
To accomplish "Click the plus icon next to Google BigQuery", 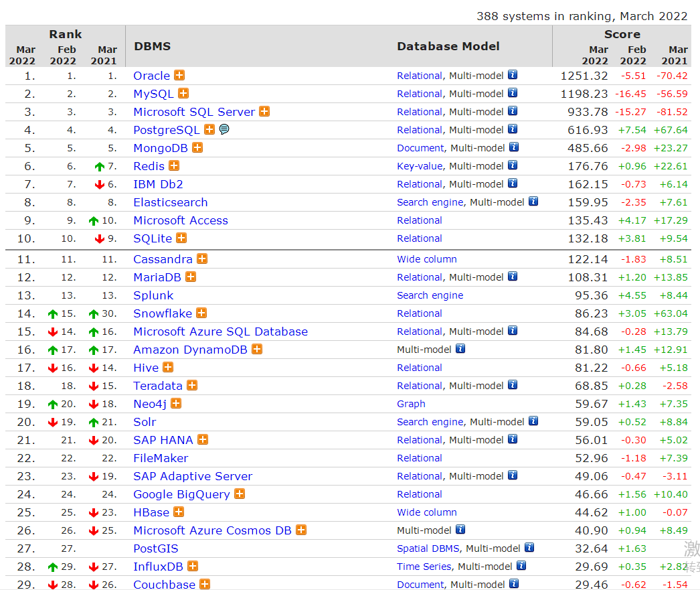I will pyautogui.click(x=240, y=494).
